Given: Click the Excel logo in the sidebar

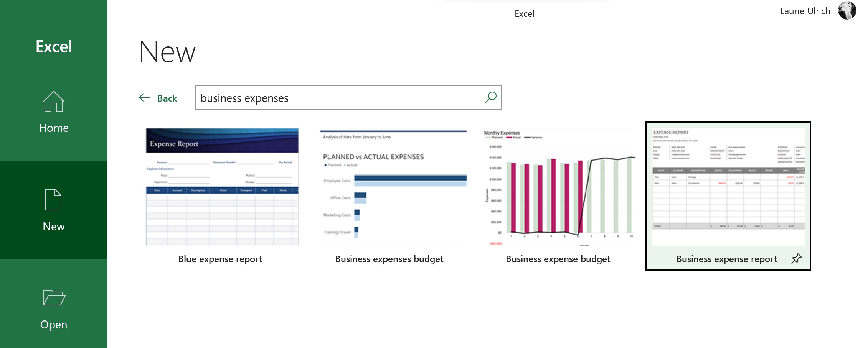Looking at the screenshot, I should pos(53,46).
